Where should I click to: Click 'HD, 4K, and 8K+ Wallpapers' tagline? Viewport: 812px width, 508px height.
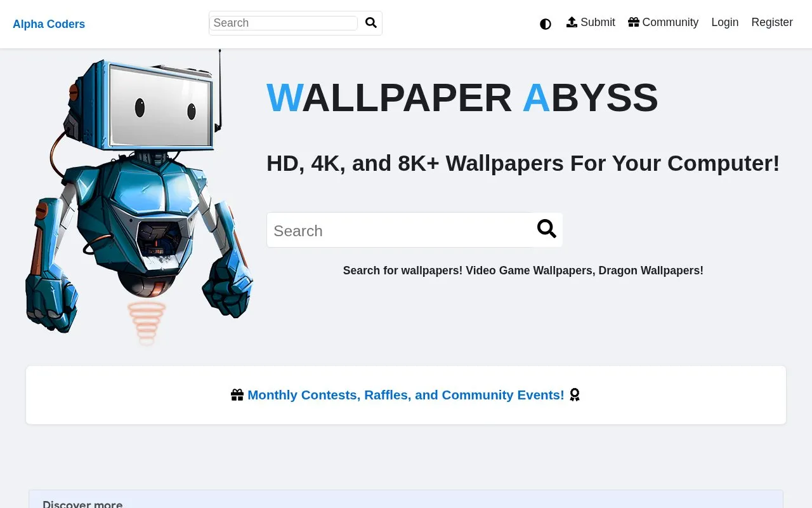click(523, 163)
